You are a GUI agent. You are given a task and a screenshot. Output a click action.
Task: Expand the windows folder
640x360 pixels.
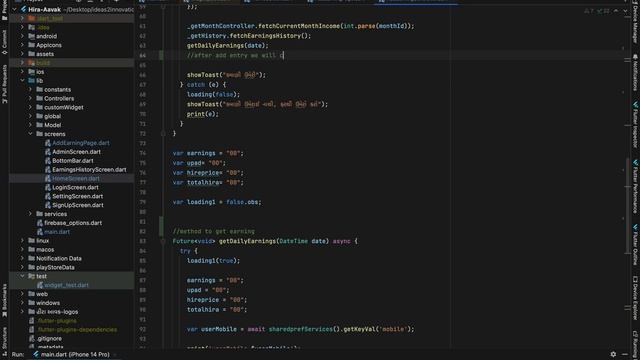[22, 303]
